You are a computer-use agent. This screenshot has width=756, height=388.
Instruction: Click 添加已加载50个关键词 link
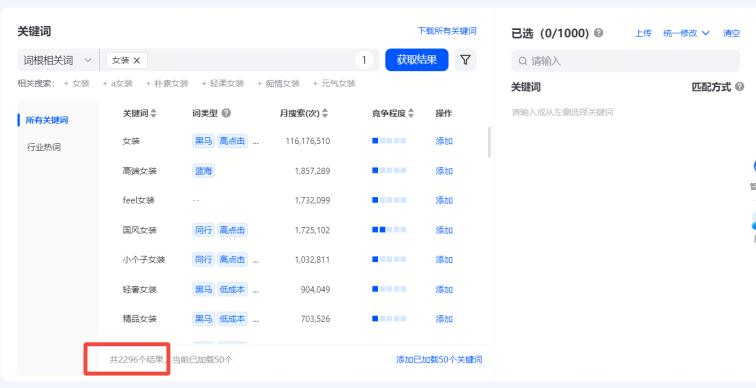pos(439,360)
